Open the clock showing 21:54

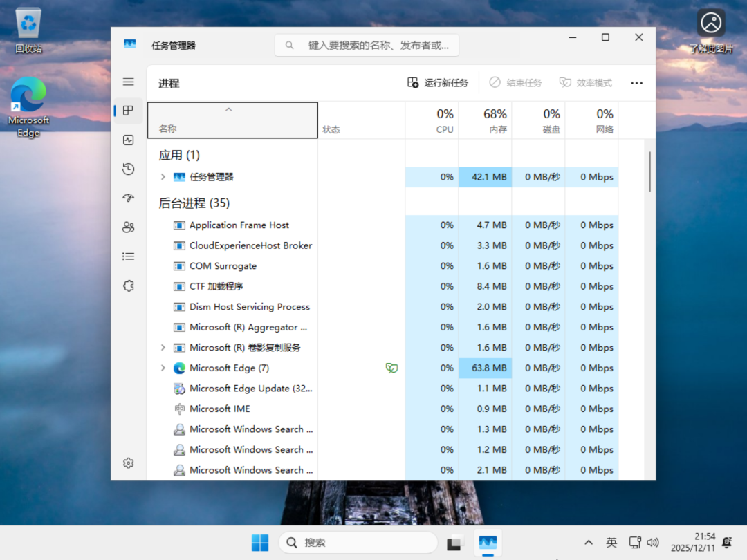(693, 543)
